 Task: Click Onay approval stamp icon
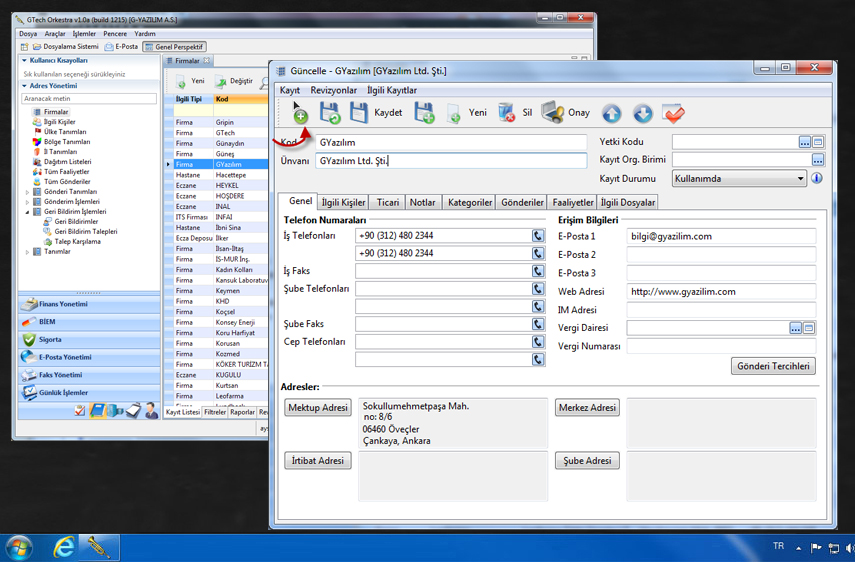click(x=565, y=112)
